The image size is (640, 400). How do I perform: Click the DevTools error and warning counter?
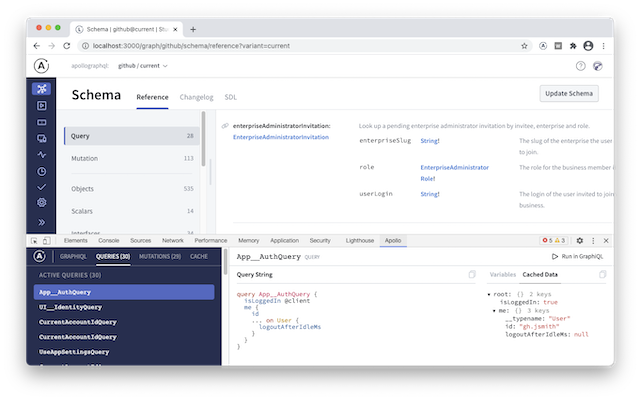(x=554, y=240)
